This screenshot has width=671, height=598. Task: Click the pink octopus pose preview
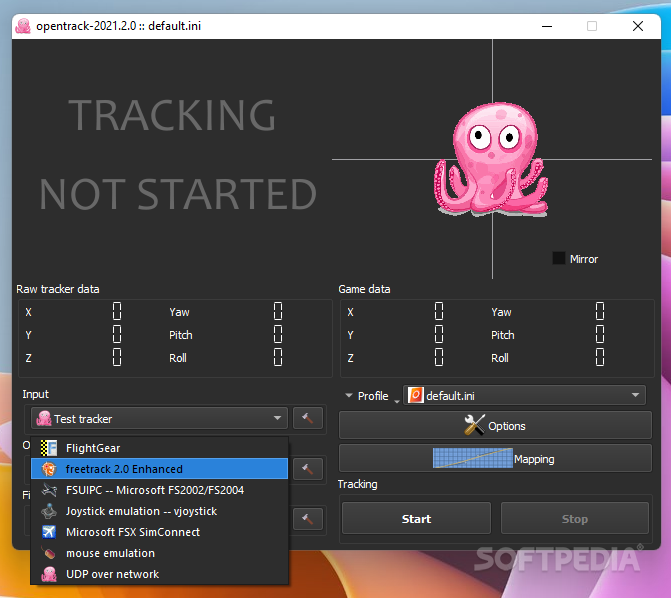(x=491, y=159)
